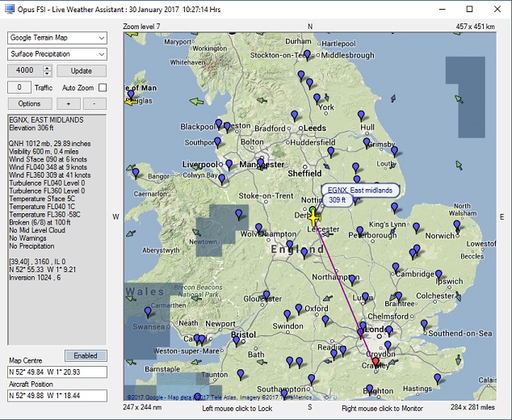Viewport: 512px width, 420px height.
Task: Click the blue station pin northeast of Newtown
Action: 239,214
